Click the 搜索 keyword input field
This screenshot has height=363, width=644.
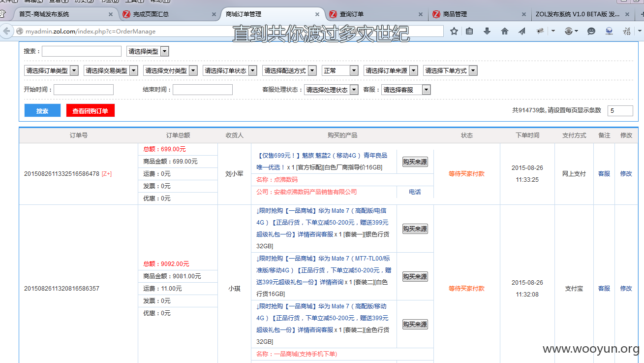pos(82,51)
